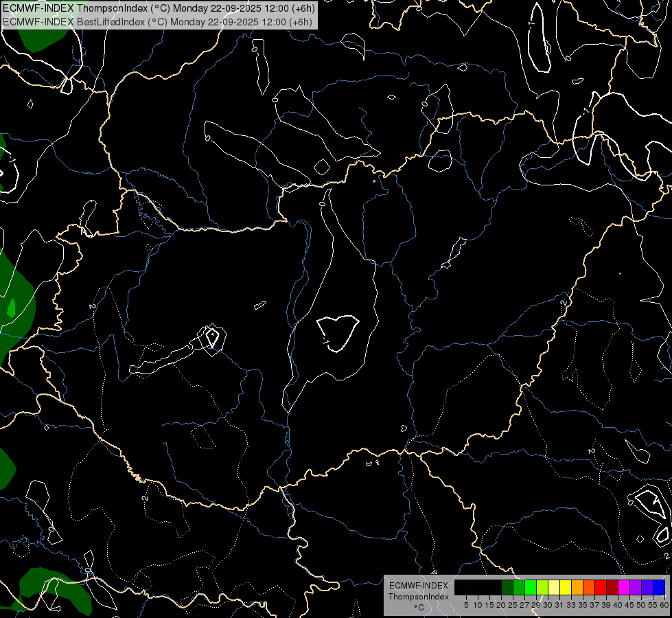Select the medium green 25–27 legend swatch
This screenshot has width=672, height=618.
[519, 587]
